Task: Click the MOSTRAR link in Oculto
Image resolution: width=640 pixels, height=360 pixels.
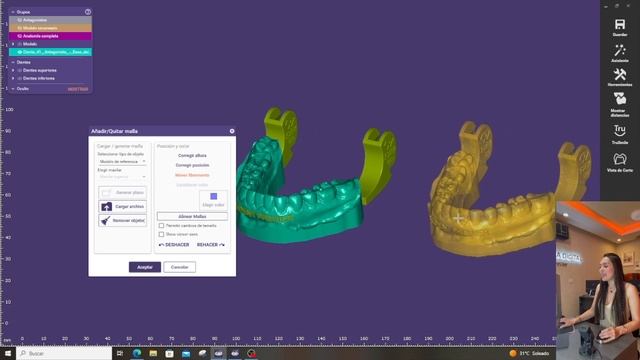Action: click(78, 89)
